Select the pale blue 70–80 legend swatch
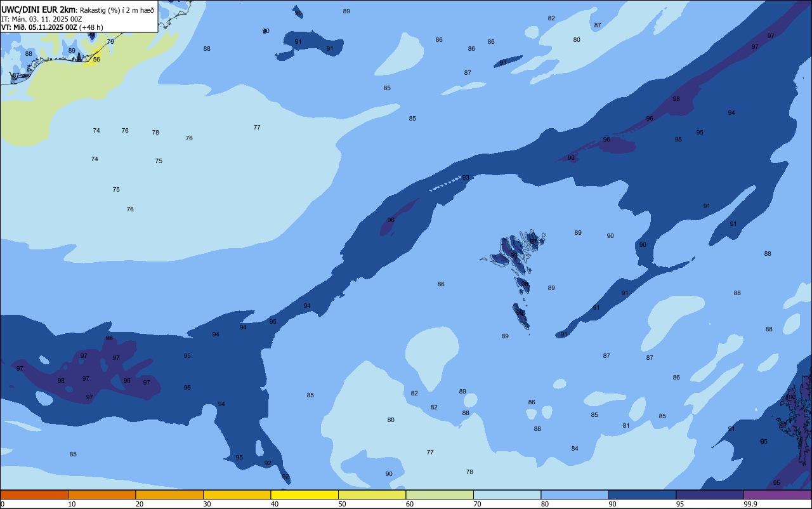812x509 pixels. [x=507, y=494]
